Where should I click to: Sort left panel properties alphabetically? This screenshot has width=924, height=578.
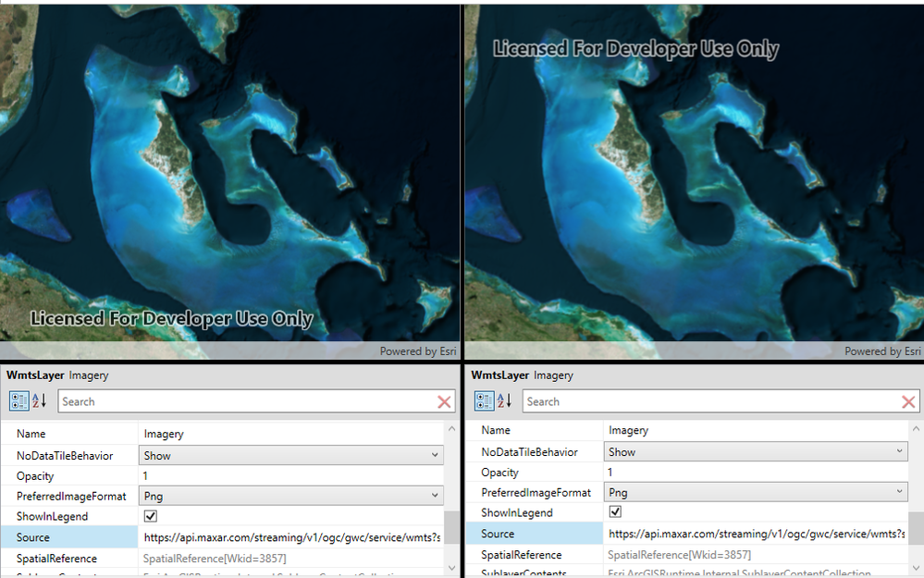(39, 401)
